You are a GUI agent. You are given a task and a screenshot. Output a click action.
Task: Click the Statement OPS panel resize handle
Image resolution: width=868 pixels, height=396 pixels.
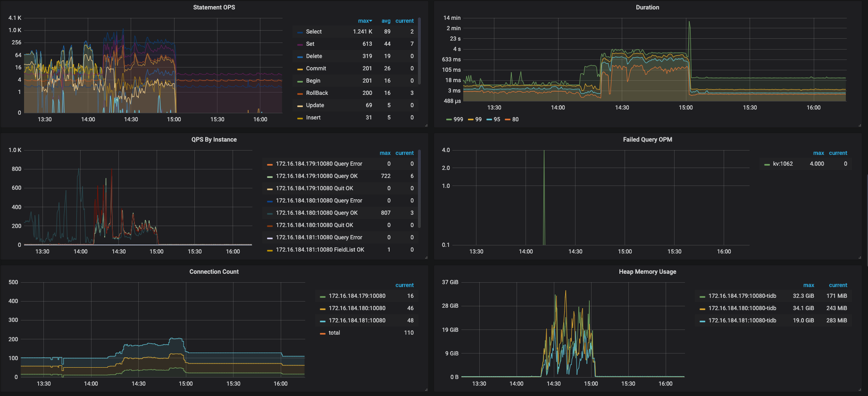coord(426,126)
